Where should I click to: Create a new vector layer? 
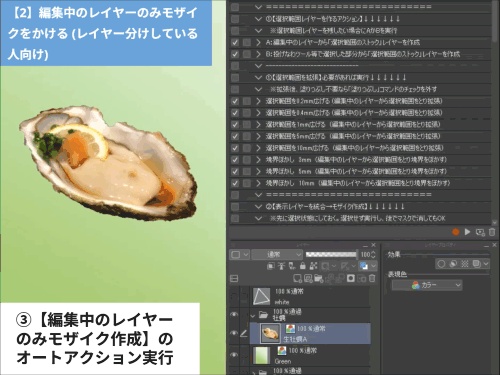tap(308, 278)
